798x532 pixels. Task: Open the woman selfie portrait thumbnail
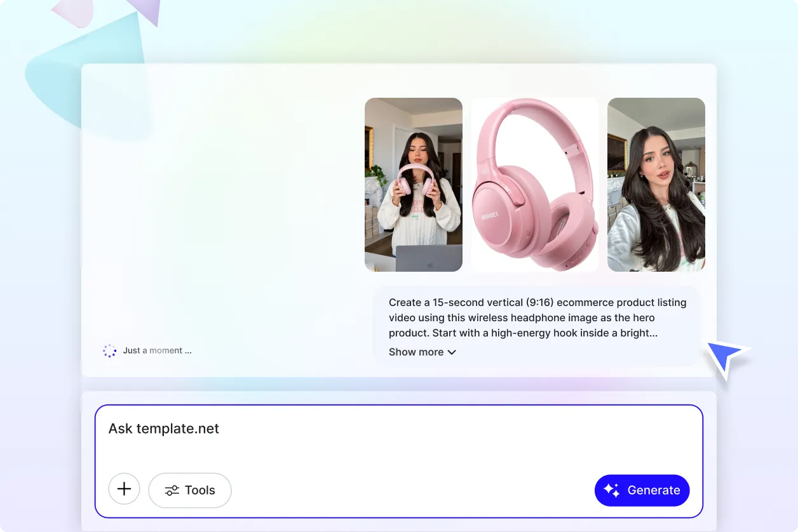coord(656,185)
